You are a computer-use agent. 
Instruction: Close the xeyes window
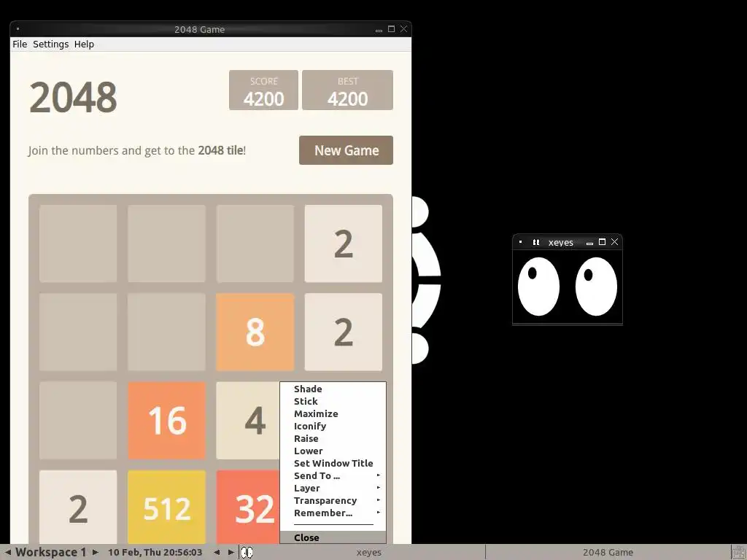[614, 242]
